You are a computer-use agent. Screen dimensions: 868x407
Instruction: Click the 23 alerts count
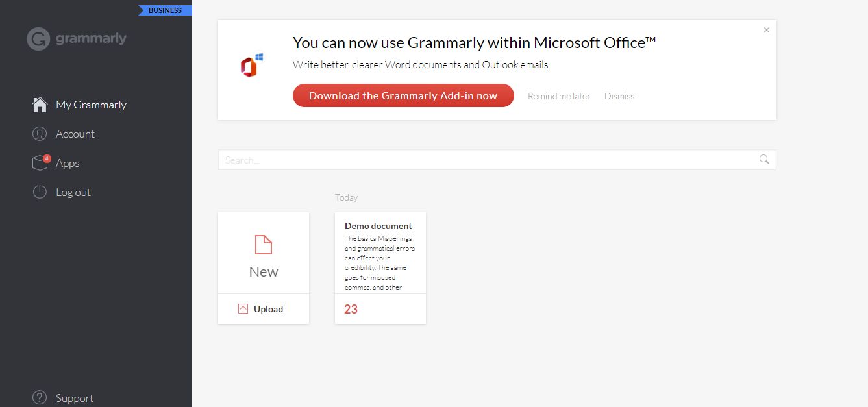tap(351, 309)
